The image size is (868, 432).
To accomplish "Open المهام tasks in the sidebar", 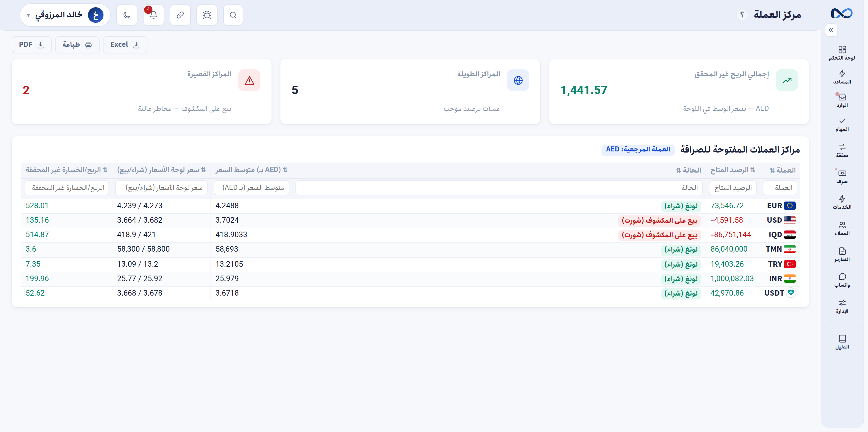I will pyautogui.click(x=842, y=125).
